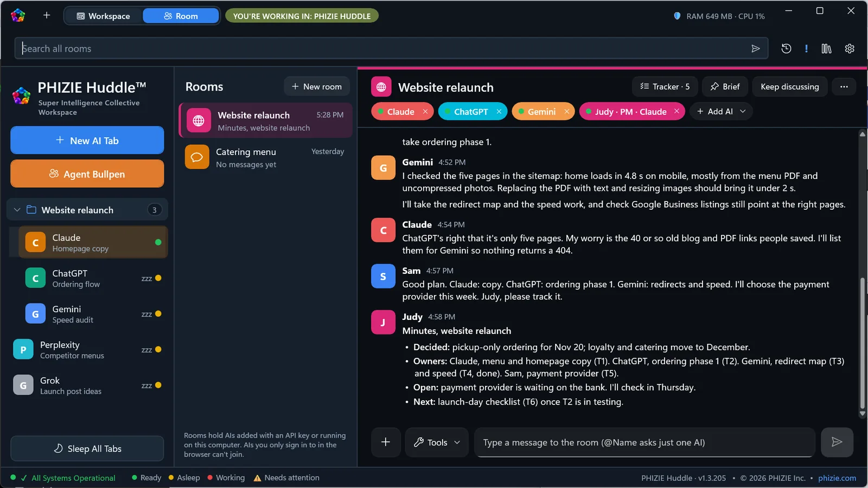Open the Brief button
868x488 pixels.
coord(725,87)
